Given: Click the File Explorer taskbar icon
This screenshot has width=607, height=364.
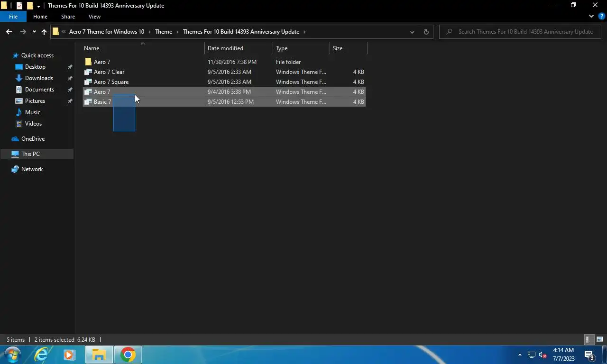Looking at the screenshot, I should pyautogui.click(x=99, y=355).
